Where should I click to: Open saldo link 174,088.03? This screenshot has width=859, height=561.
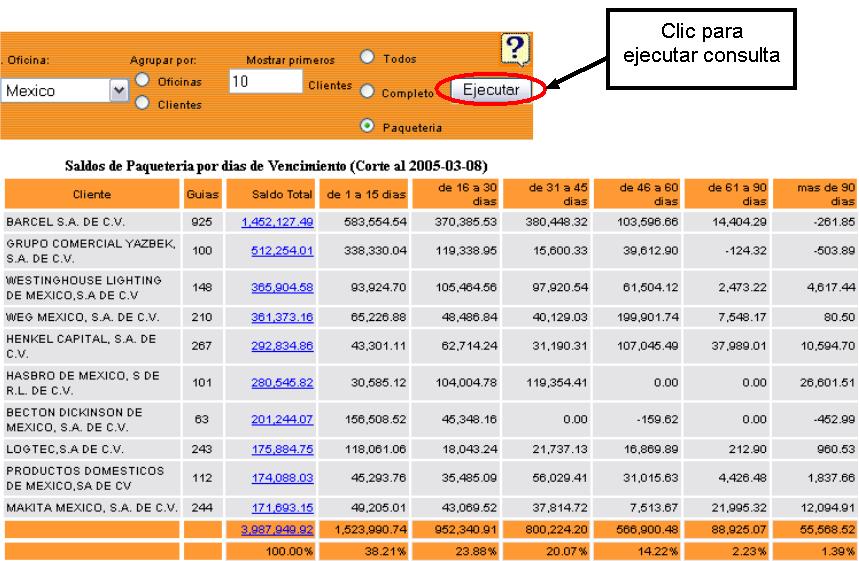282,478
